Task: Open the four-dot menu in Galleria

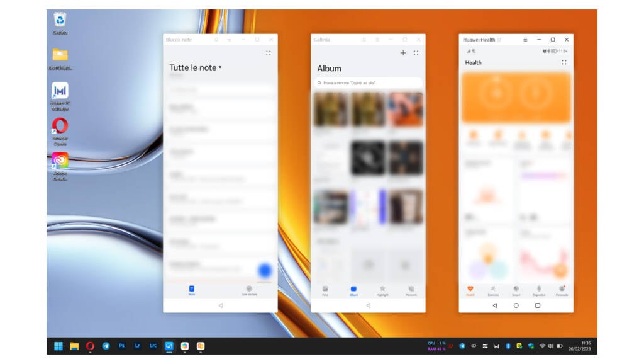Action: tap(416, 53)
